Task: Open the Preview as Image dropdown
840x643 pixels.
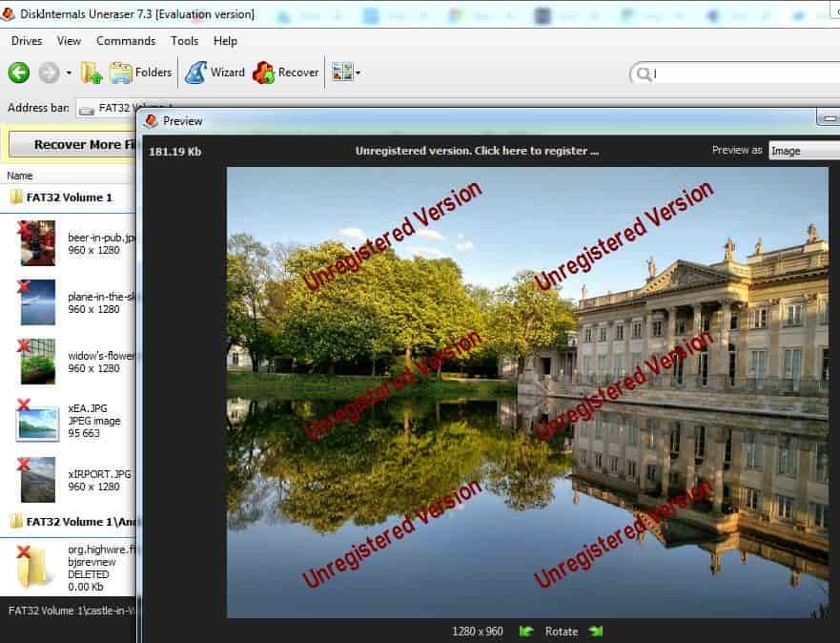Action: pyautogui.click(x=803, y=151)
